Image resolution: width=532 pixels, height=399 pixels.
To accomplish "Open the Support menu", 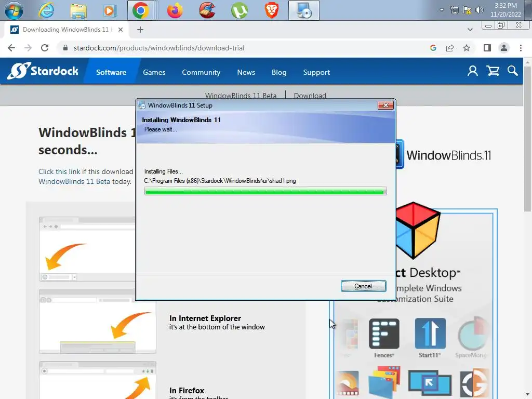I will pyautogui.click(x=316, y=72).
